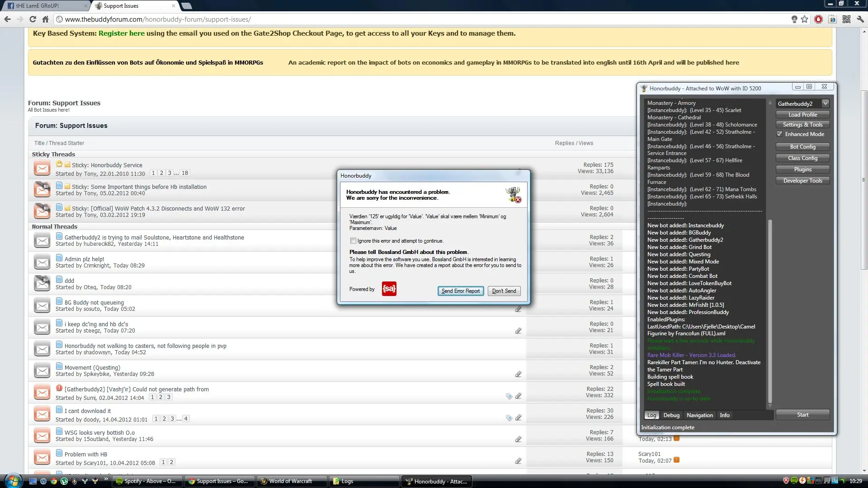Open Developer Tools in Honorbuddy
Image resolution: width=868 pixels, height=488 pixels.
point(802,181)
